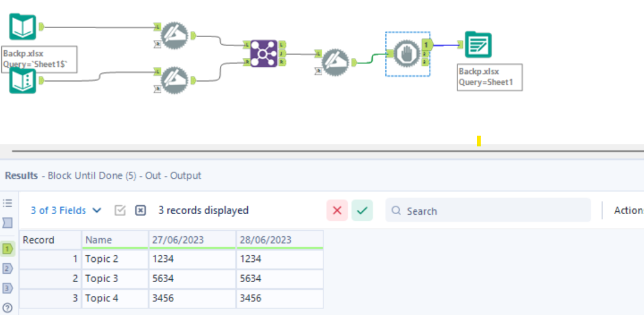Image resolution: width=644 pixels, height=315 pixels.
Task: Select the top Input Data tool
Action: [x=23, y=27]
